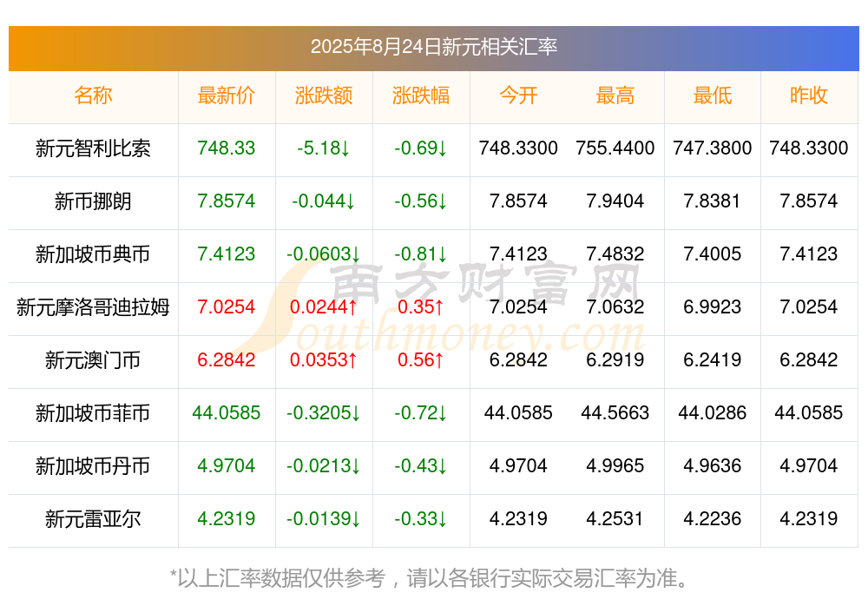Click the low value 7.4005
The height and width of the screenshot is (606, 868).
tap(713, 254)
